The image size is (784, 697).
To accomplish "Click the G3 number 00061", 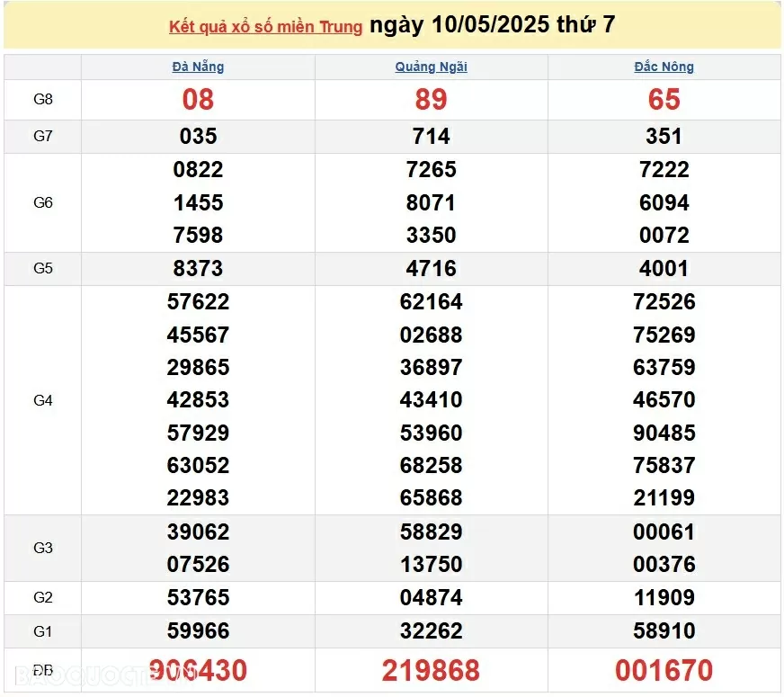I will click(664, 532).
